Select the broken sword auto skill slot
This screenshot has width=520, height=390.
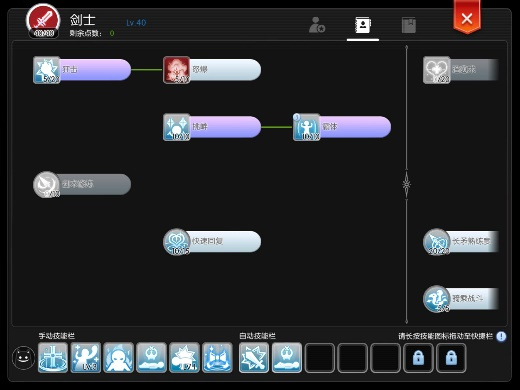coord(254,358)
